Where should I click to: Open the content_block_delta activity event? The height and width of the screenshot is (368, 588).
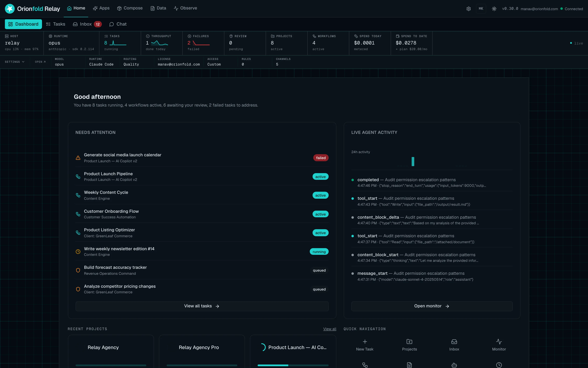(x=432, y=220)
